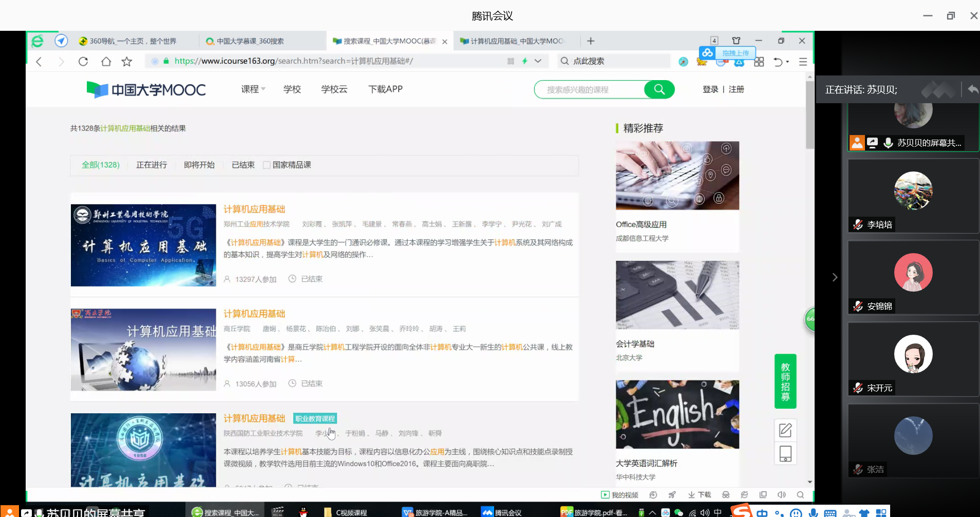Click the mobile app tablet icon
The height and width of the screenshot is (517, 980).
[x=785, y=454]
